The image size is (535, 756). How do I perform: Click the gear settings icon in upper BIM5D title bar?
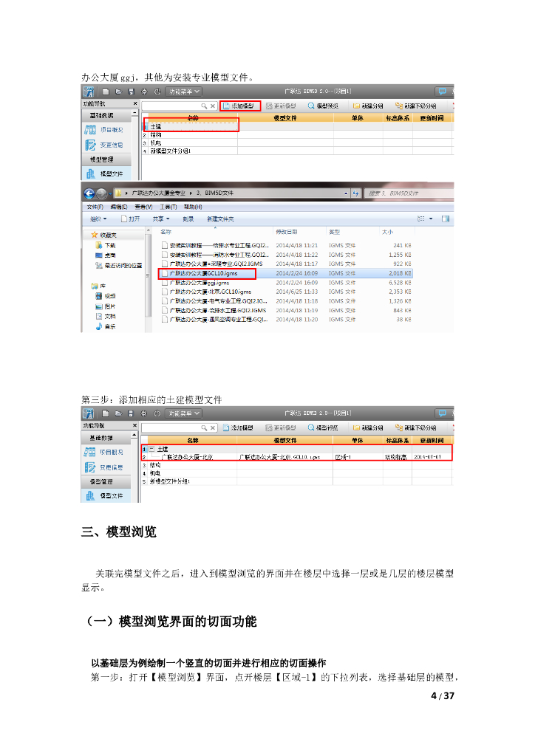(144, 92)
